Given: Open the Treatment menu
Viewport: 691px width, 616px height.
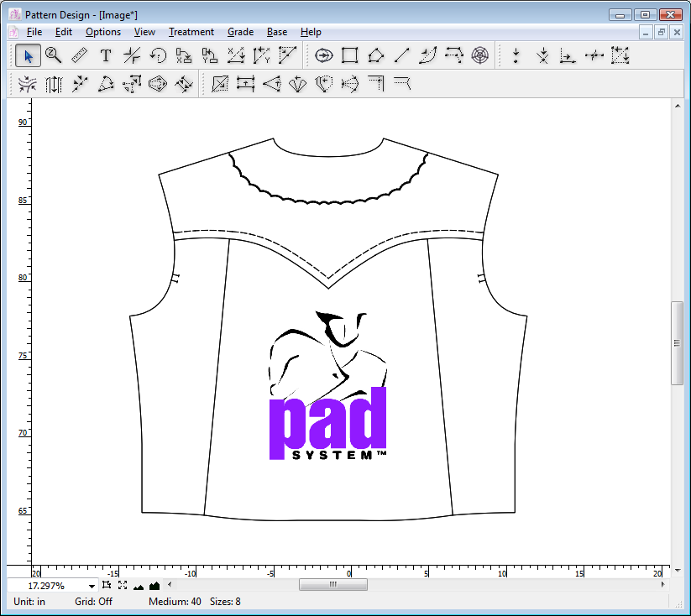Looking at the screenshot, I should click(x=191, y=32).
